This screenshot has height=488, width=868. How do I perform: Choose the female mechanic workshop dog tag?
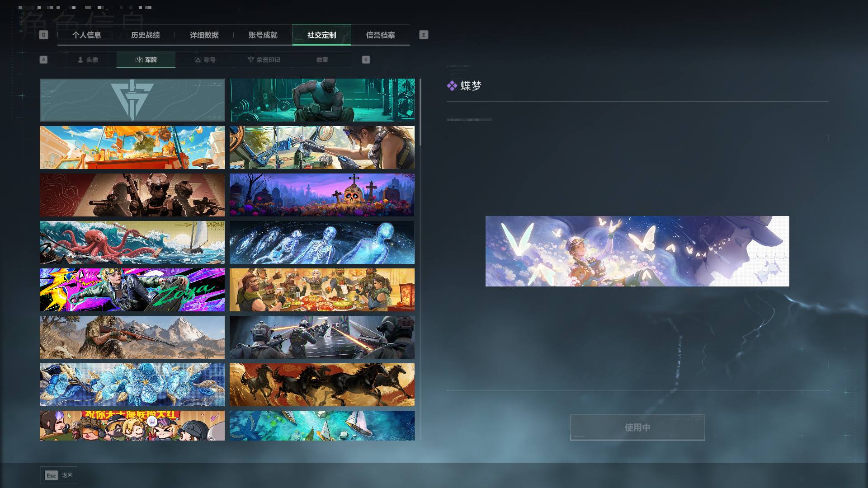tap(322, 148)
